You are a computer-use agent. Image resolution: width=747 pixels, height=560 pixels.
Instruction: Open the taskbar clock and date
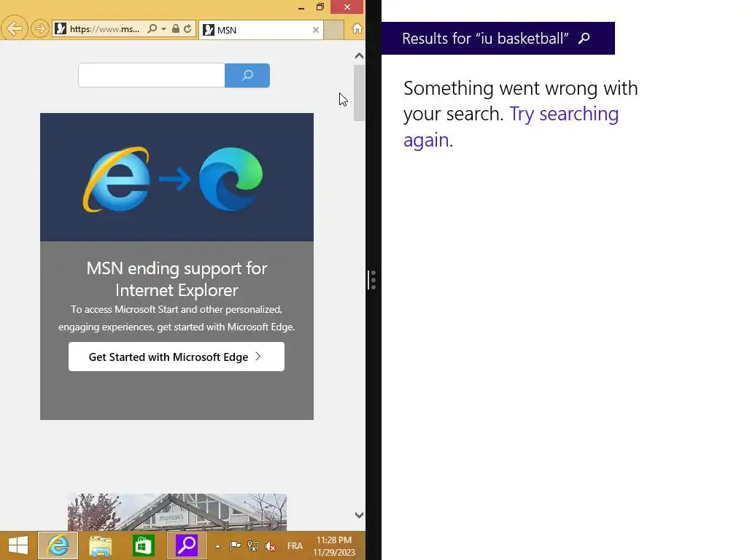(x=334, y=546)
